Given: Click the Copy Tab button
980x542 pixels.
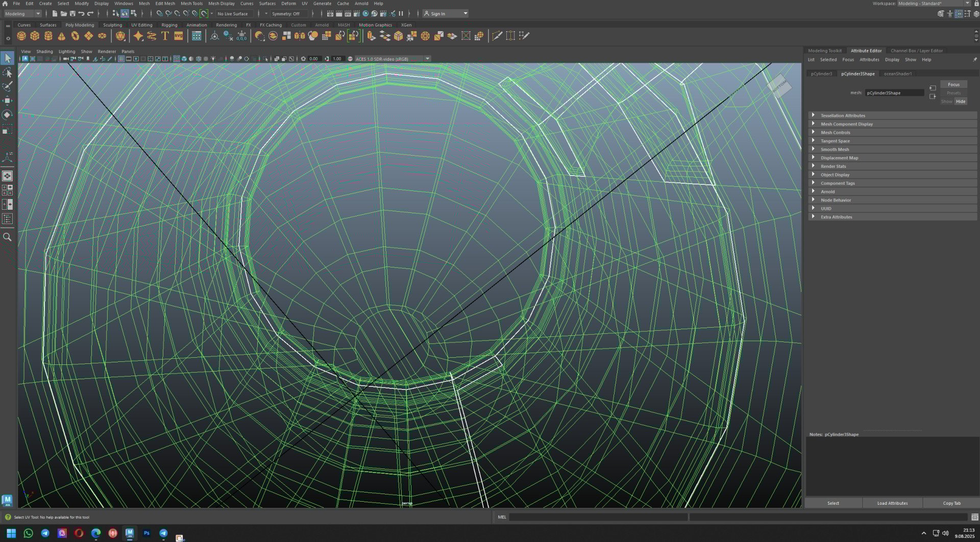Looking at the screenshot, I should click(951, 503).
